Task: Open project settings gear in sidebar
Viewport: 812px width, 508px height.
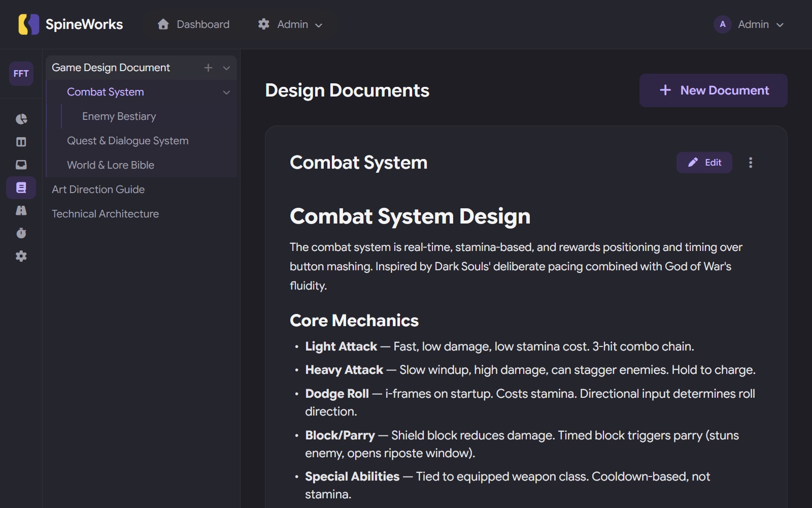Action: point(21,256)
